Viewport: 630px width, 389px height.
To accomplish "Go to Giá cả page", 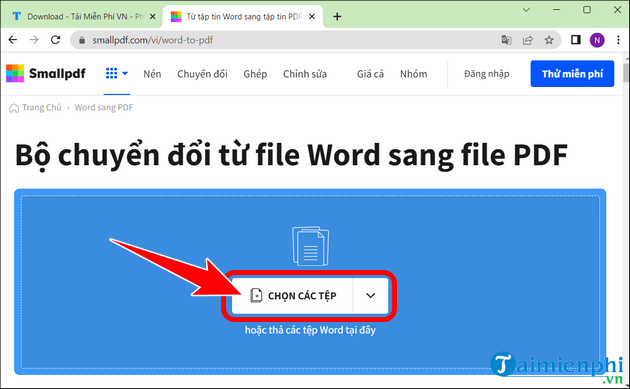I will click(x=370, y=74).
